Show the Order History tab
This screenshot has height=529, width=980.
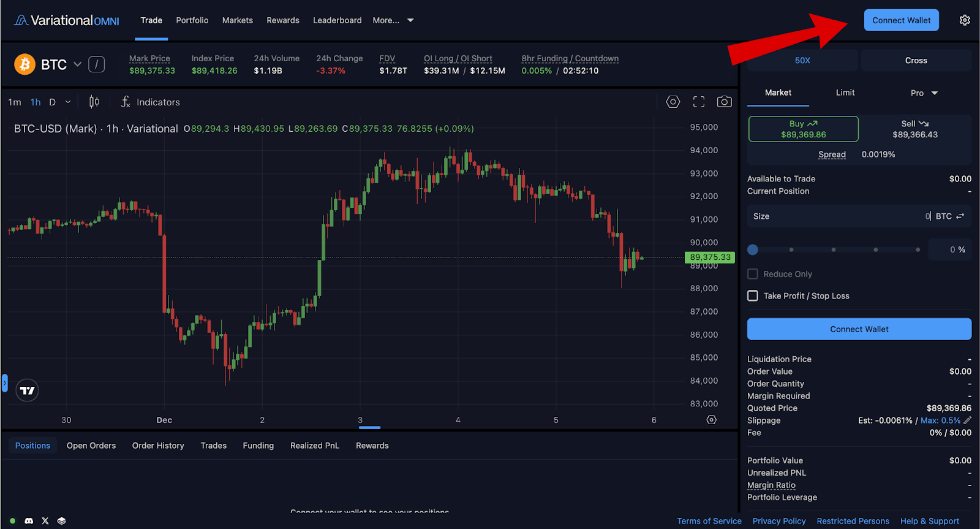click(x=158, y=446)
